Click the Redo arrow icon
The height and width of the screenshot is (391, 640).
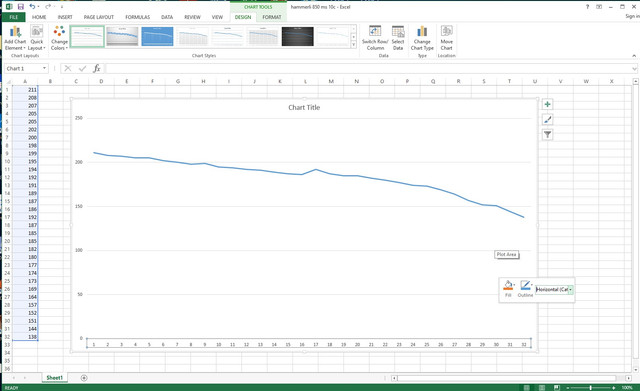pos(48,7)
